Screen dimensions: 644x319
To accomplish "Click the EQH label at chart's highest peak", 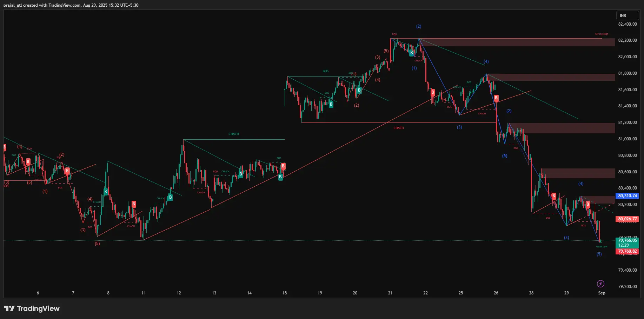I will pos(394,34).
